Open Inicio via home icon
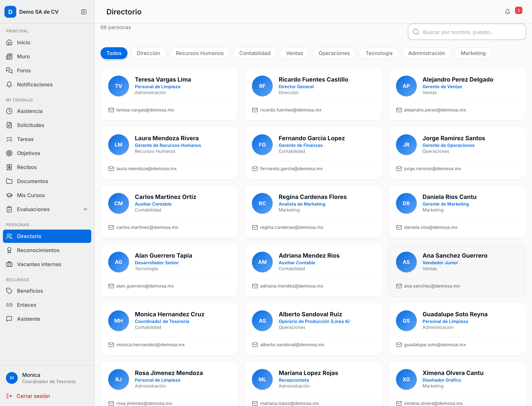The height and width of the screenshot is (406, 532). point(9,42)
